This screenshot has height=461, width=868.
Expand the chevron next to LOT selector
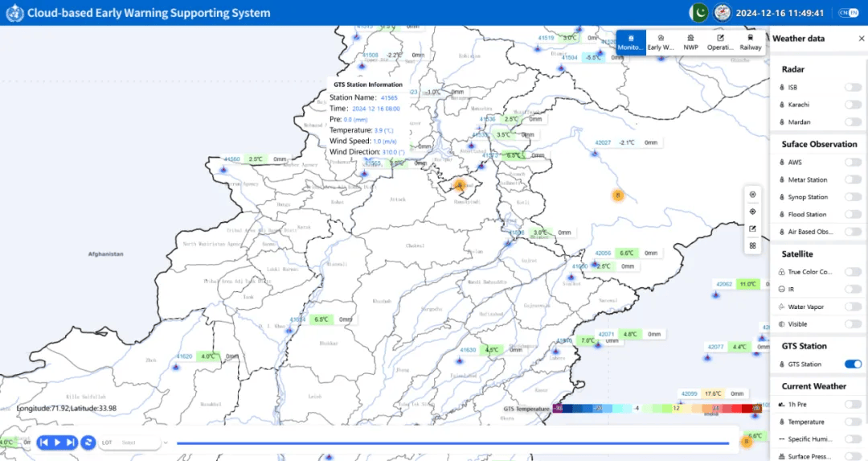[x=166, y=442]
